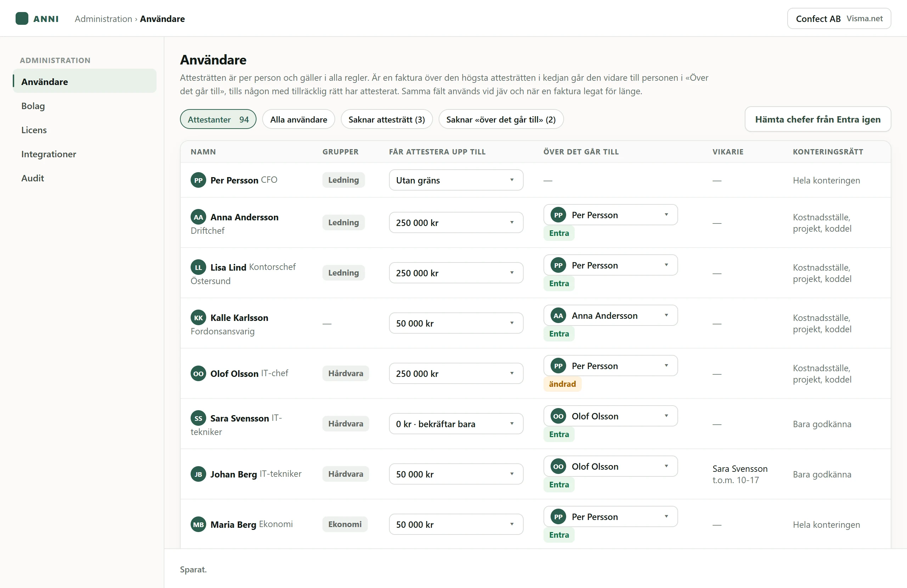Click Anna Andersson's AA avatar in the name column
The image size is (907, 588).
pyautogui.click(x=198, y=217)
